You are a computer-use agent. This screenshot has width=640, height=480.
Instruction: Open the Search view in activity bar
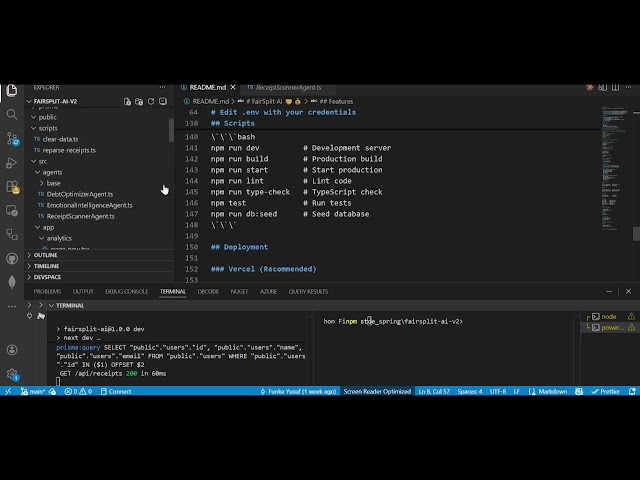(12, 114)
